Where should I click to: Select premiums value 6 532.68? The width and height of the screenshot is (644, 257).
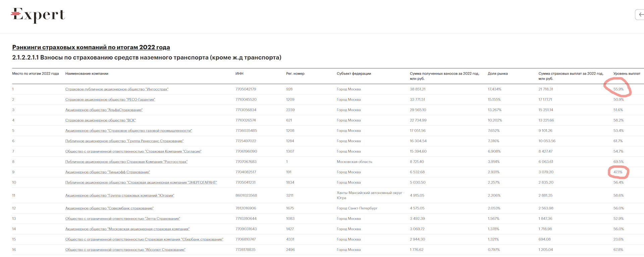[x=417, y=172]
